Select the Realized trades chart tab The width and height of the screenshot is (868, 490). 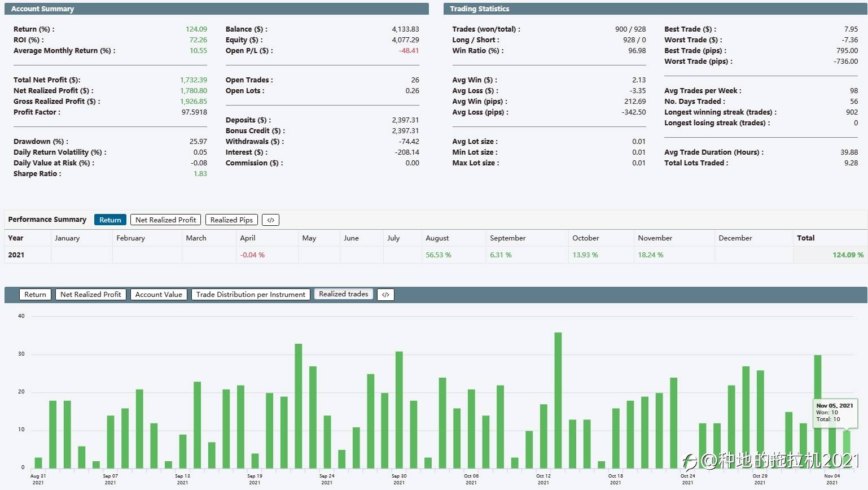pyautogui.click(x=343, y=294)
